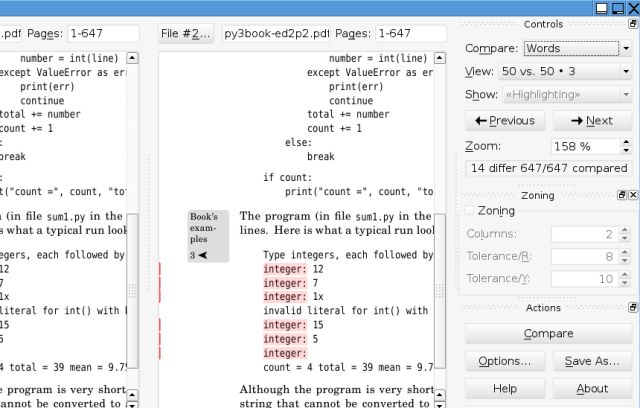Viewport: 640px width, 408px height.
Task: Click the scroll-up arrow in the left pane
Action: coord(132,58)
